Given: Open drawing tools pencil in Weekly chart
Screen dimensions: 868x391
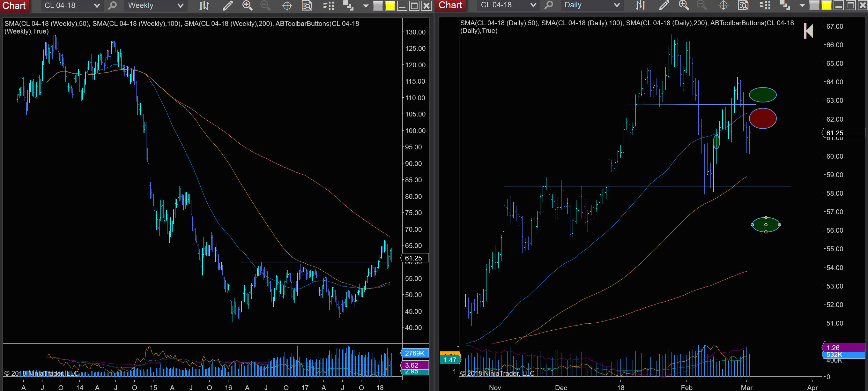Looking at the screenshot, I should point(227,5).
